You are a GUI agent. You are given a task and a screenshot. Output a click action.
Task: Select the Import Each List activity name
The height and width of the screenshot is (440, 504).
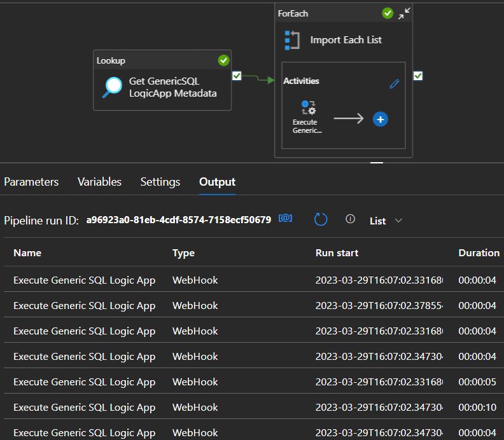click(x=346, y=40)
